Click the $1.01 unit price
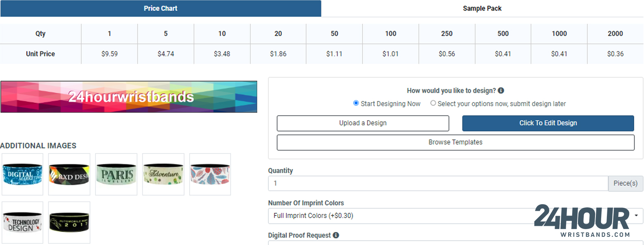Viewport: 644px width, 245px height. tap(391, 54)
